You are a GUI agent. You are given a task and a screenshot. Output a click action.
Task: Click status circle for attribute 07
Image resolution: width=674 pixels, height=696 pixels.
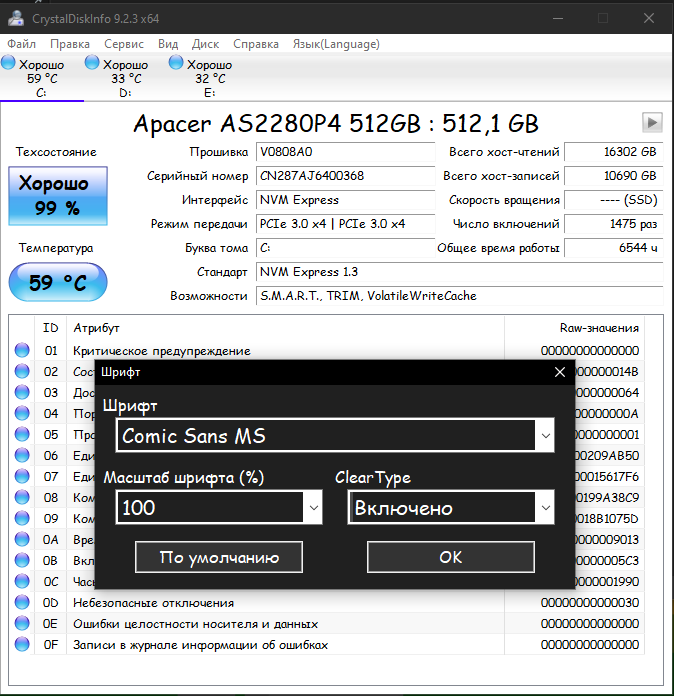tap(22, 476)
